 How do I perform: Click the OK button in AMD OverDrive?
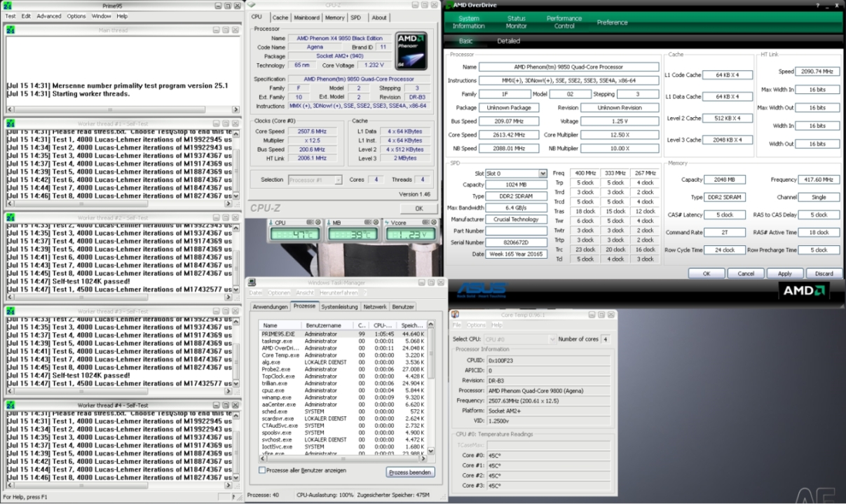point(707,273)
